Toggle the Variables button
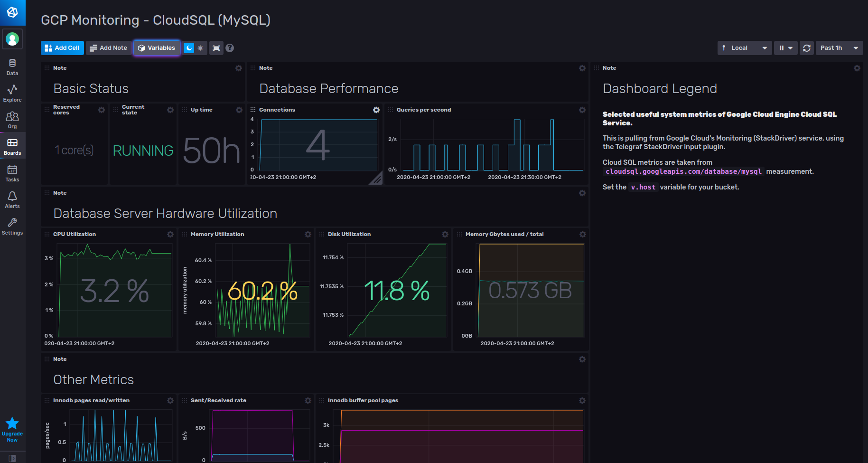Image resolution: width=868 pixels, height=463 pixels. click(x=157, y=48)
